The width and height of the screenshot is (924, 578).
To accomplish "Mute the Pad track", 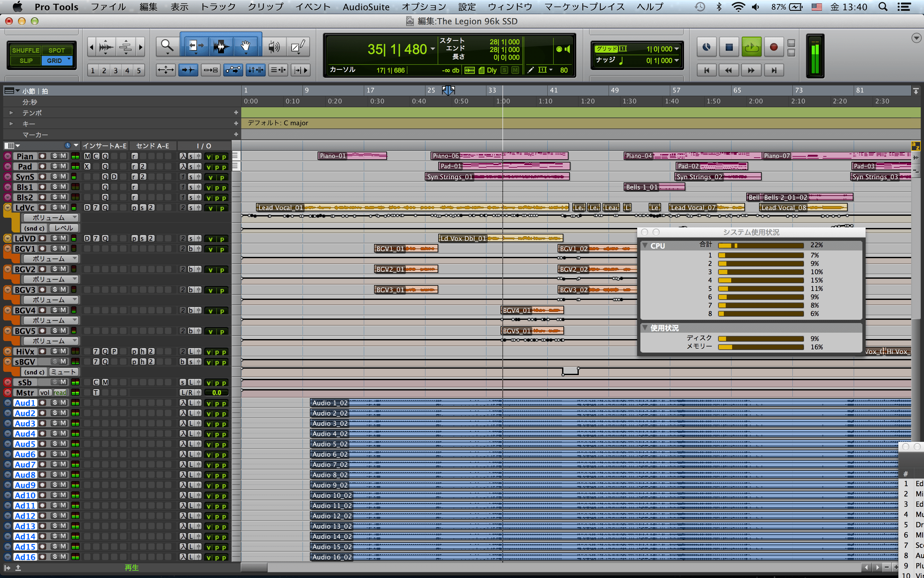I will click(x=63, y=166).
